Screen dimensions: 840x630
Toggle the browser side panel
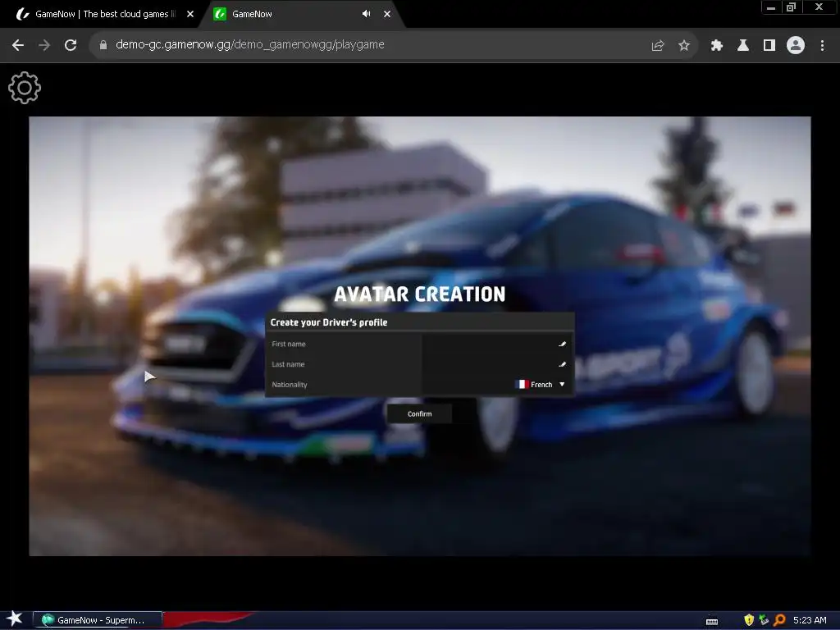point(769,46)
